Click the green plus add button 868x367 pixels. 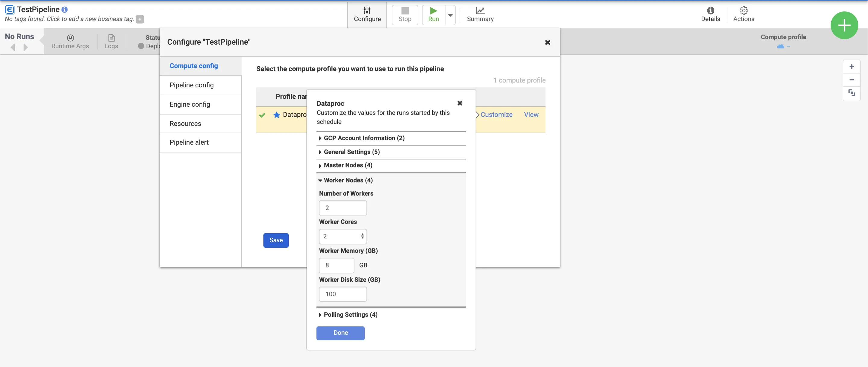tap(844, 25)
